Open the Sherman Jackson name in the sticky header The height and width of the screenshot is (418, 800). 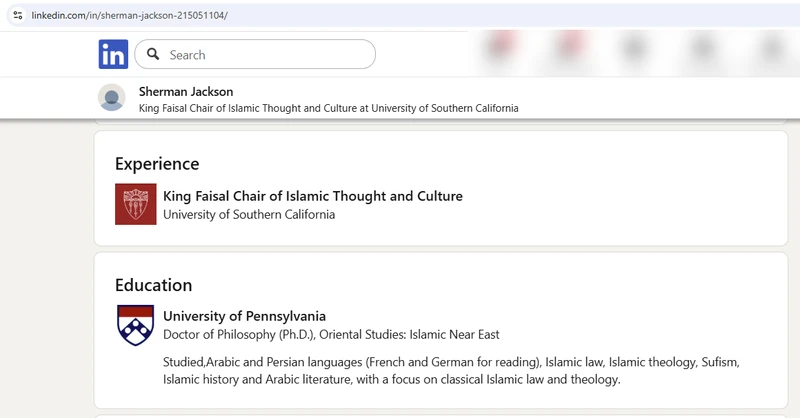coord(186,91)
